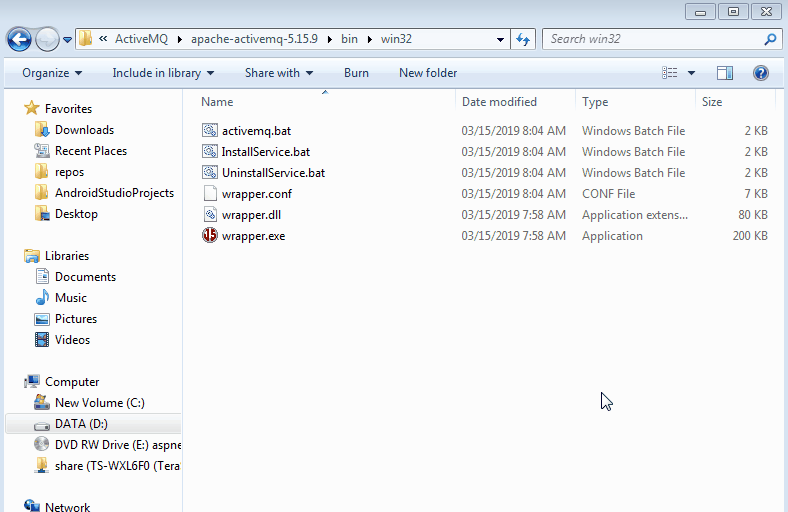This screenshot has height=512, width=788.
Task: Navigate to apache-activemq-5.15.9 in breadcrumb
Action: coord(254,39)
